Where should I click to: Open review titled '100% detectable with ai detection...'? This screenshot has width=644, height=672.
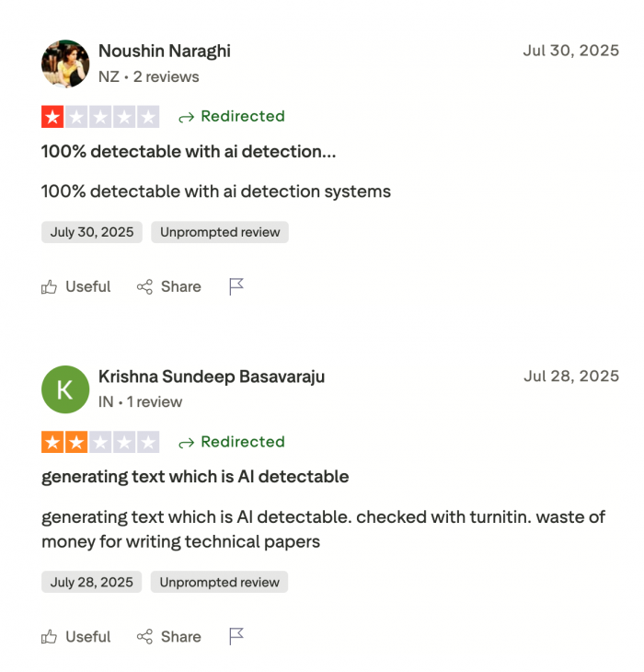(x=189, y=152)
